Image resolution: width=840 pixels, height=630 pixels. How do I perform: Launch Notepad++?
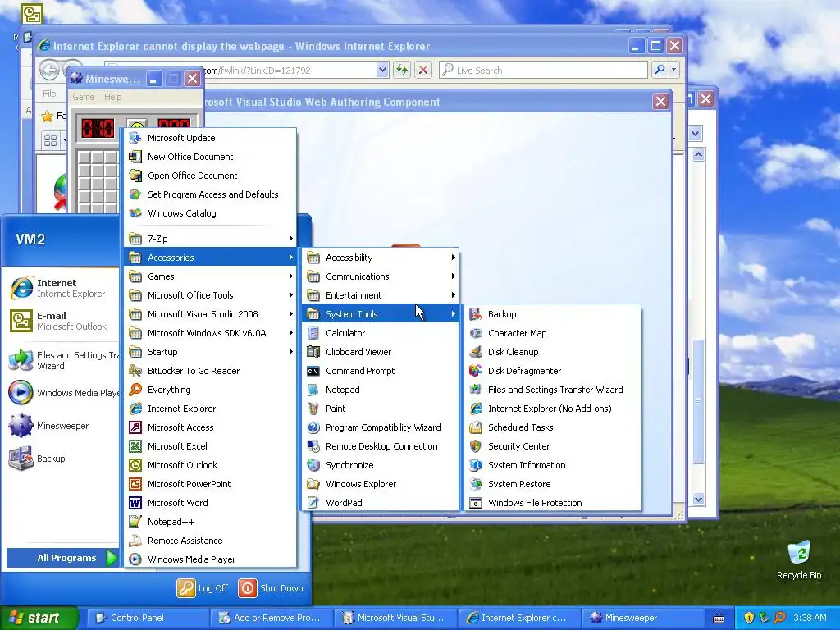[x=210, y=521]
